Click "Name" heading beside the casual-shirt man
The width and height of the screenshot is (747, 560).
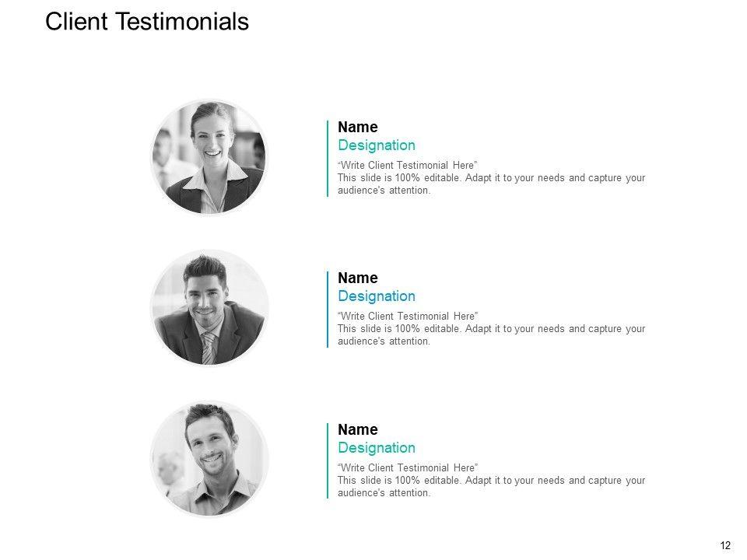click(x=357, y=430)
